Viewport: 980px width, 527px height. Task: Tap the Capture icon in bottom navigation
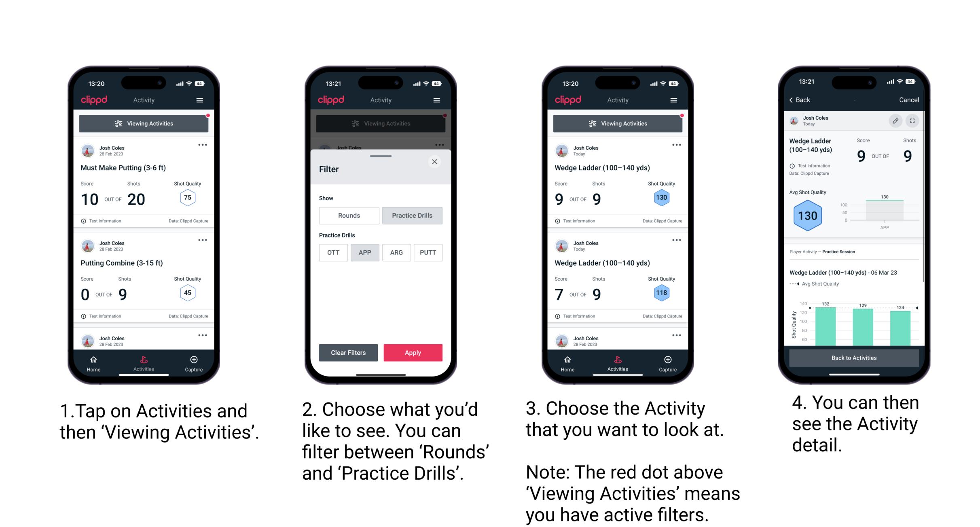point(193,361)
